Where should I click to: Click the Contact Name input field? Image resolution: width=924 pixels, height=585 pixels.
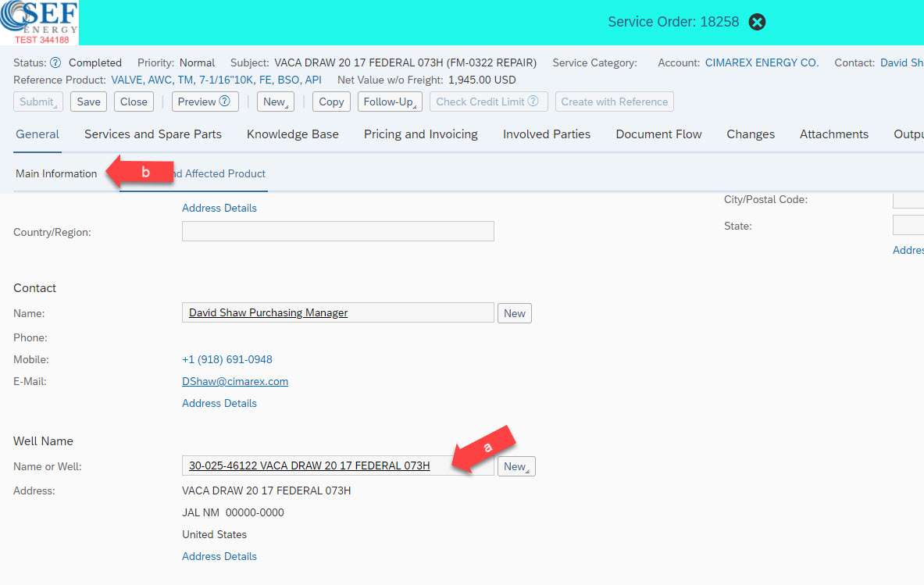pos(337,312)
